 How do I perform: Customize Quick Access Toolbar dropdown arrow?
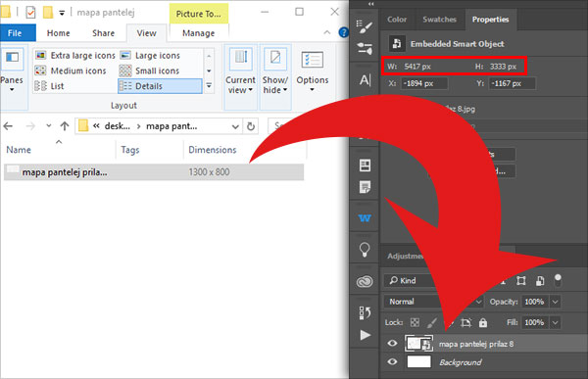coord(62,13)
